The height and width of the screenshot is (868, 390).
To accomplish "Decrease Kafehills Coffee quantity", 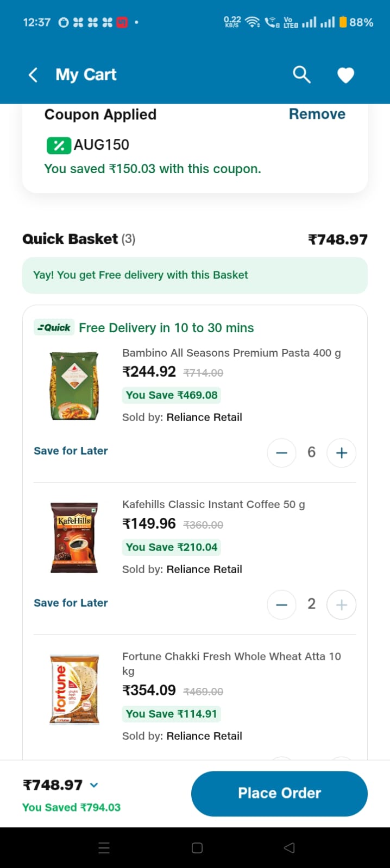I will [281, 605].
